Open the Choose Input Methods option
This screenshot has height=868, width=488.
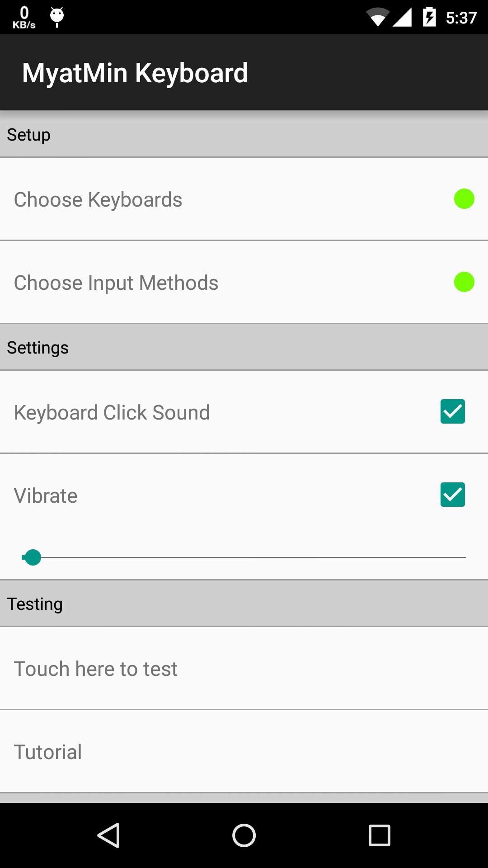(116, 283)
